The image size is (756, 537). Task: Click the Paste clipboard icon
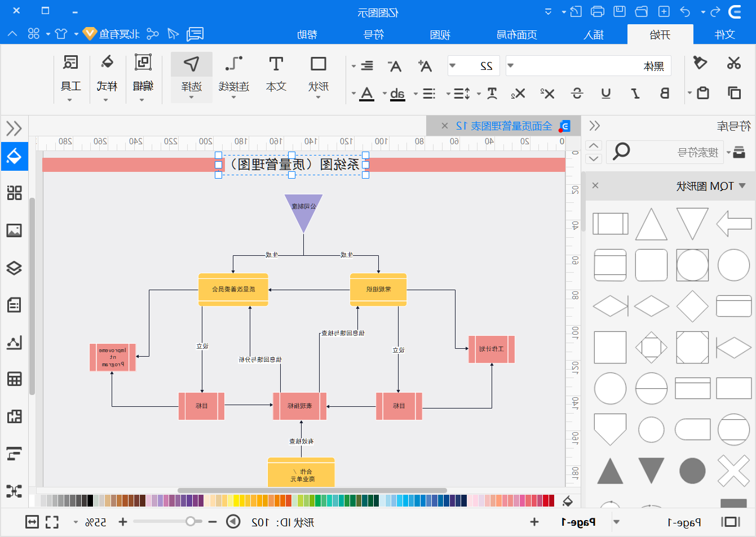coord(702,93)
